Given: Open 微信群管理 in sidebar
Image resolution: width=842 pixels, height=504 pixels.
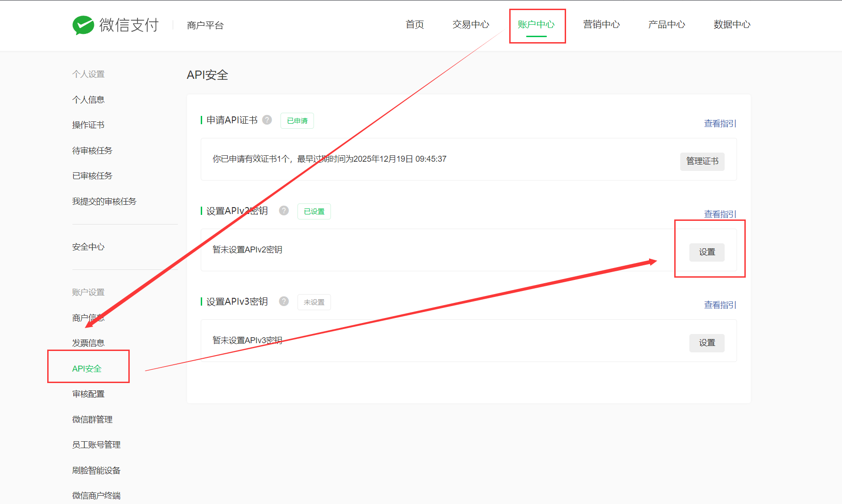Looking at the screenshot, I should coord(92,420).
